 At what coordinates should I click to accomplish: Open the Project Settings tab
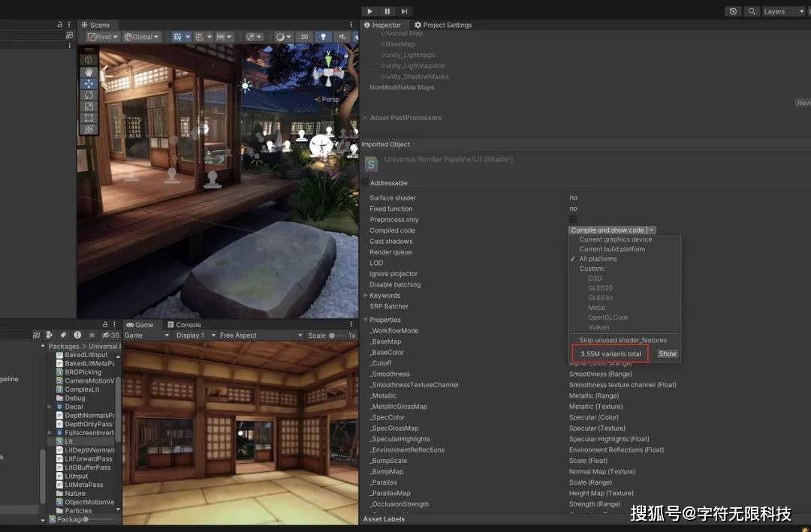click(443, 24)
